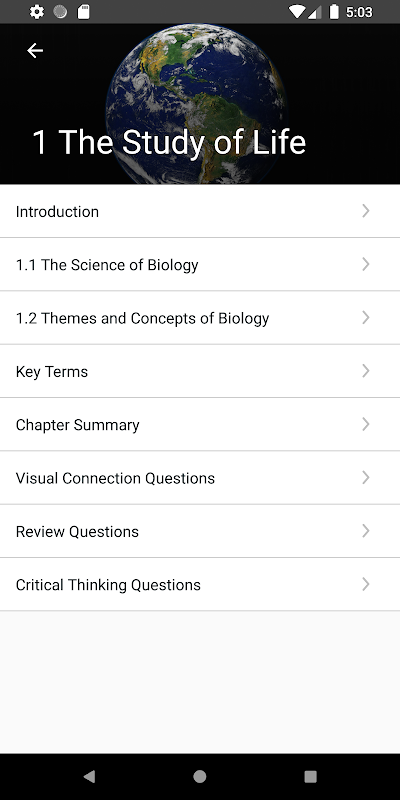
Task: Tap the Android back navigation triangle
Action: coord(89,777)
